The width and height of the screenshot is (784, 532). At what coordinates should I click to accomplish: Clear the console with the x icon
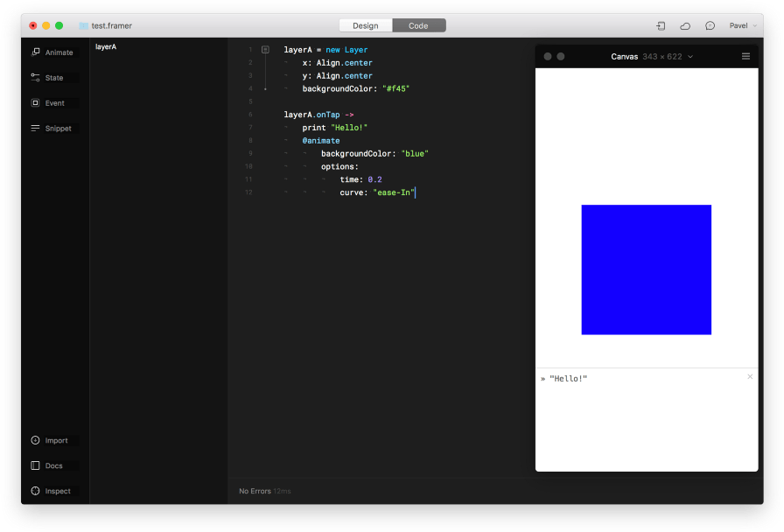[x=750, y=376]
